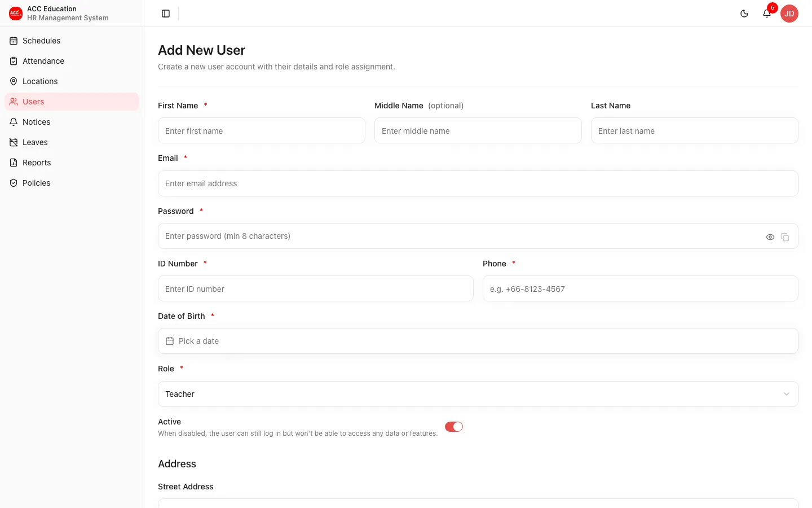Click the First Name input field
The width and height of the screenshot is (812, 508).
coord(262,130)
